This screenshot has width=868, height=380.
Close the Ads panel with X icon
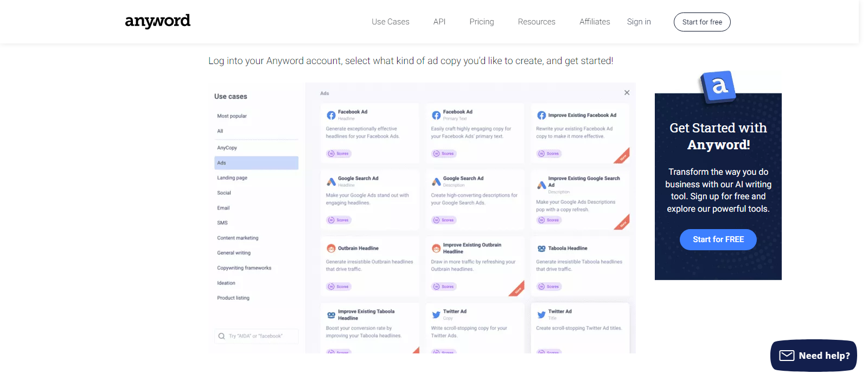click(x=627, y=93)
